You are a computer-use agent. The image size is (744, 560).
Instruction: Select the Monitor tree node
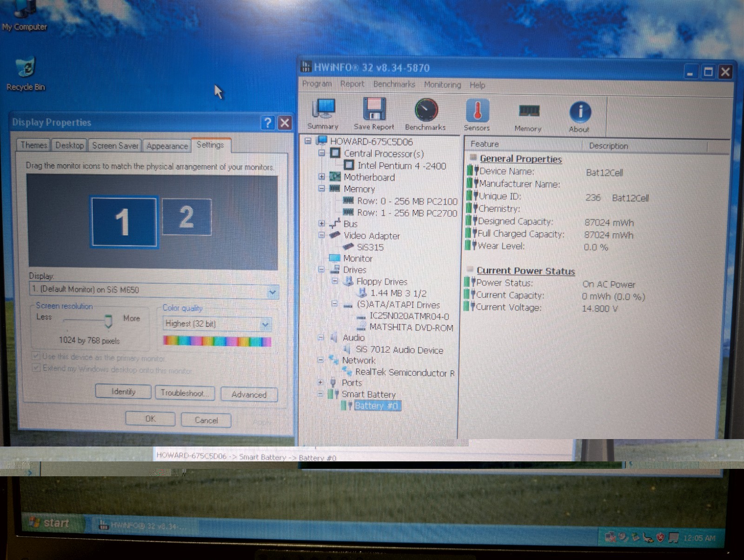(358, 258)
